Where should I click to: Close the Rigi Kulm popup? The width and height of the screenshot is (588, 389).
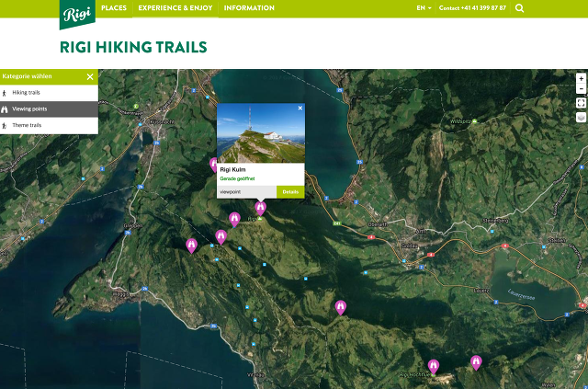click(300, 109)
